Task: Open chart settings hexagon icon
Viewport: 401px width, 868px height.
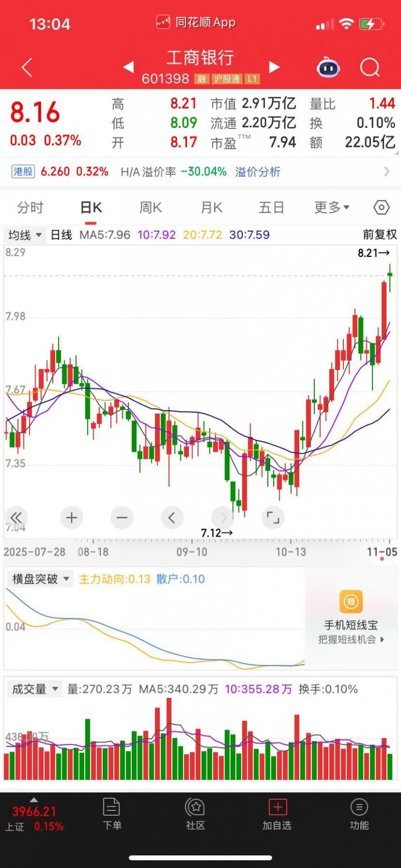Action: 381,208
